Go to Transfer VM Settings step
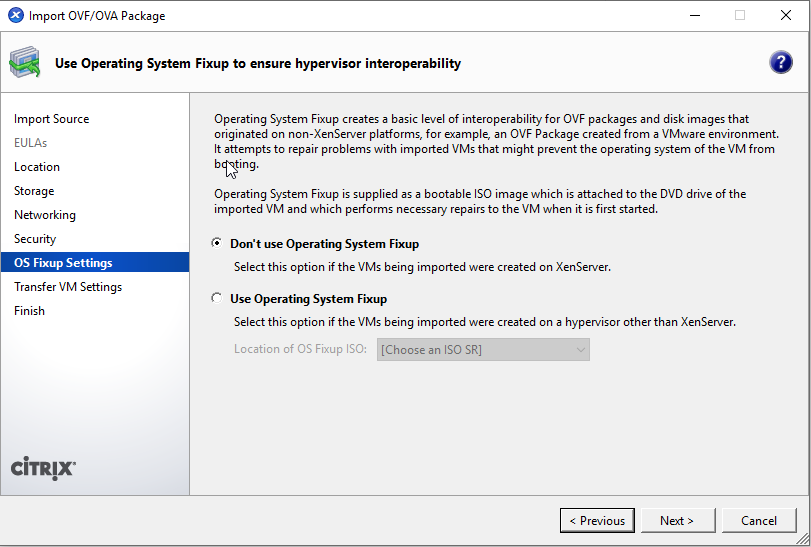 (x=68, y=287)
